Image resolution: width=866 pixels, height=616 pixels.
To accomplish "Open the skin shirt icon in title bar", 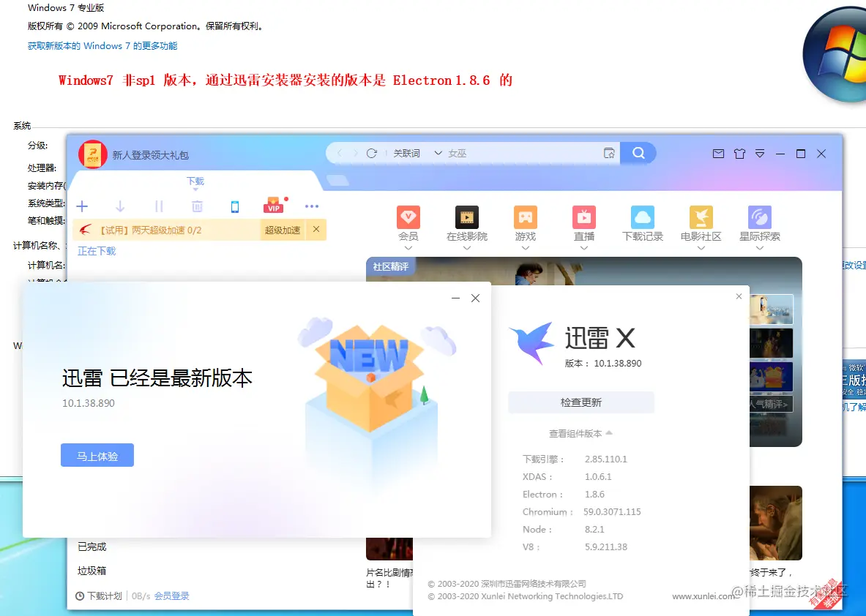I will tap(739, 154).
